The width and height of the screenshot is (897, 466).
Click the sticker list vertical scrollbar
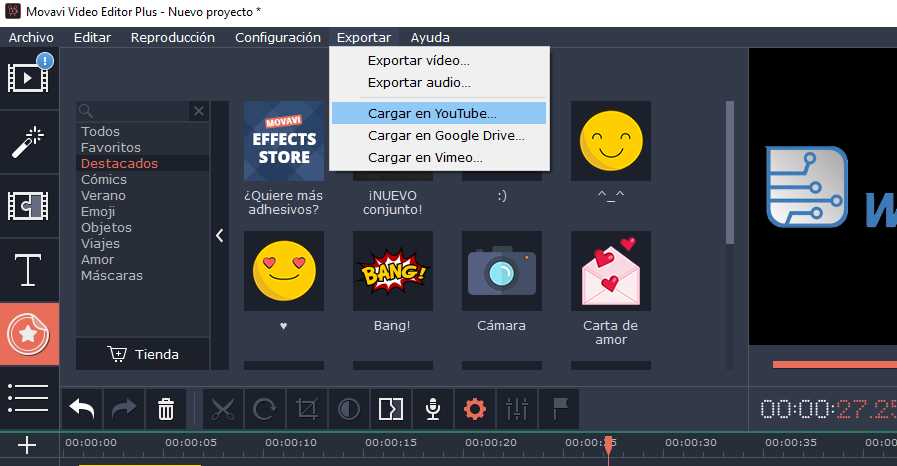click(x=729, y=173)
